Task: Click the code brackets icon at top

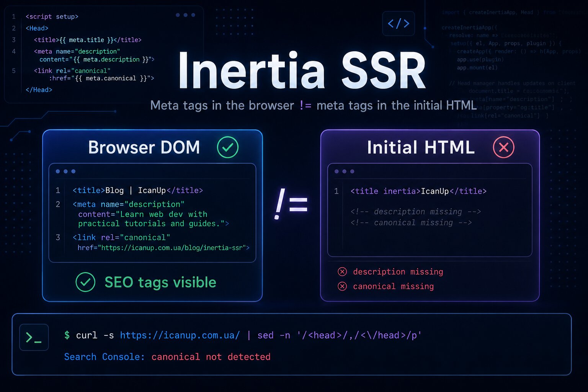Action: [x=399, y=24]
